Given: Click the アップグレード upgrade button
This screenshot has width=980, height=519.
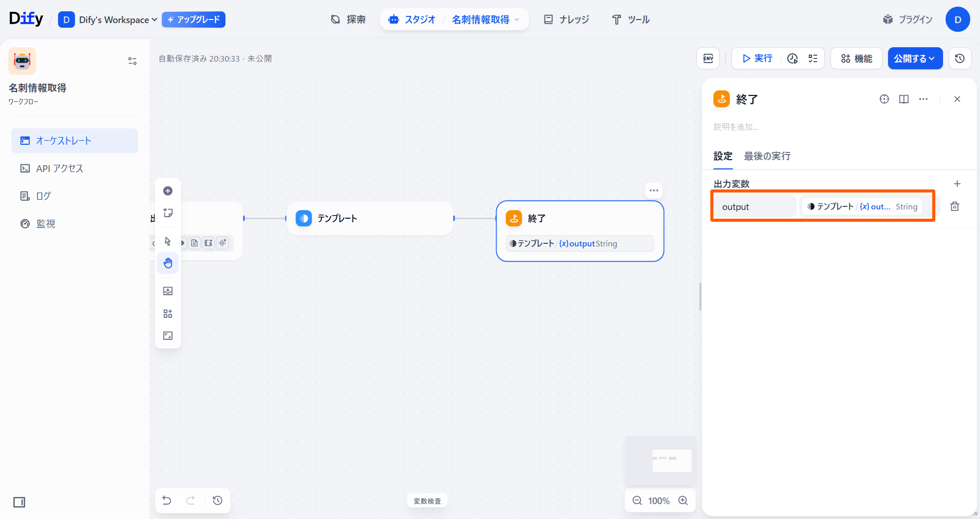Looking at the screenshot, I should (194, 20).
